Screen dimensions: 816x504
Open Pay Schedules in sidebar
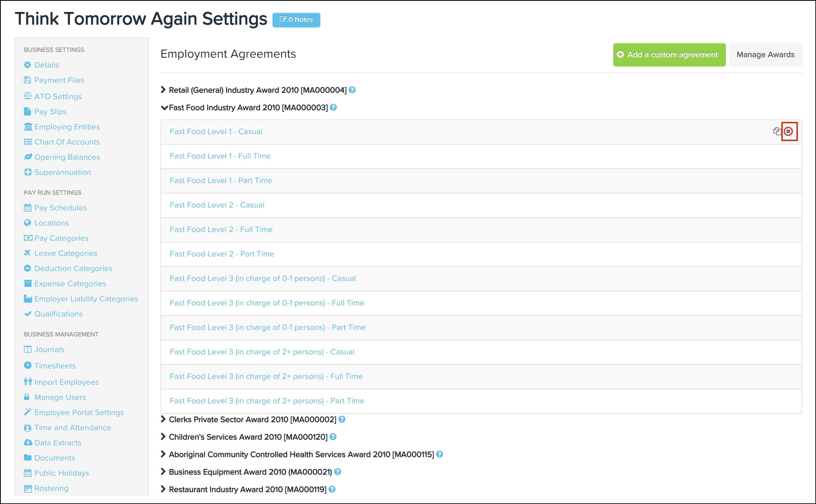[x=60, y=208]
